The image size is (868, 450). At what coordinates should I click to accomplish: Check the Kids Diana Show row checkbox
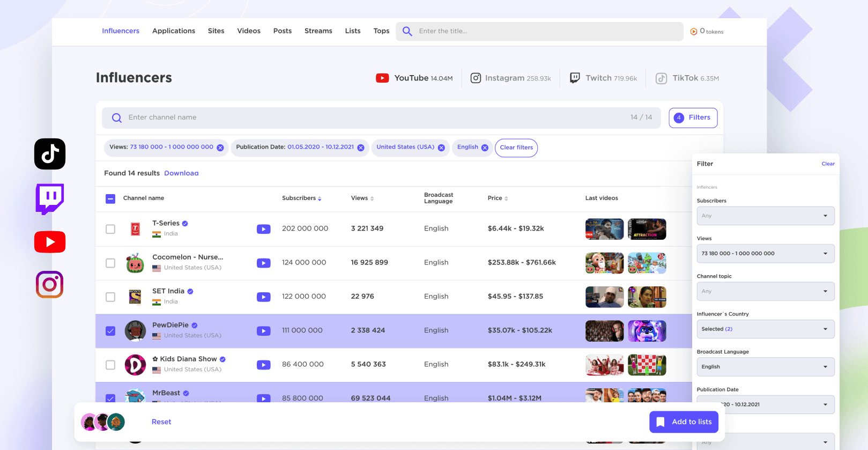(x=110, y=365)
